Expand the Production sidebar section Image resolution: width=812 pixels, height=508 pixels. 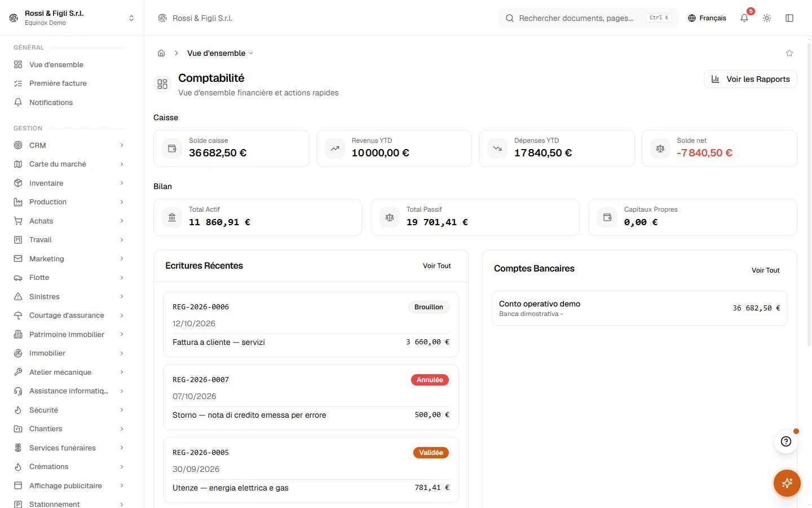69,202
